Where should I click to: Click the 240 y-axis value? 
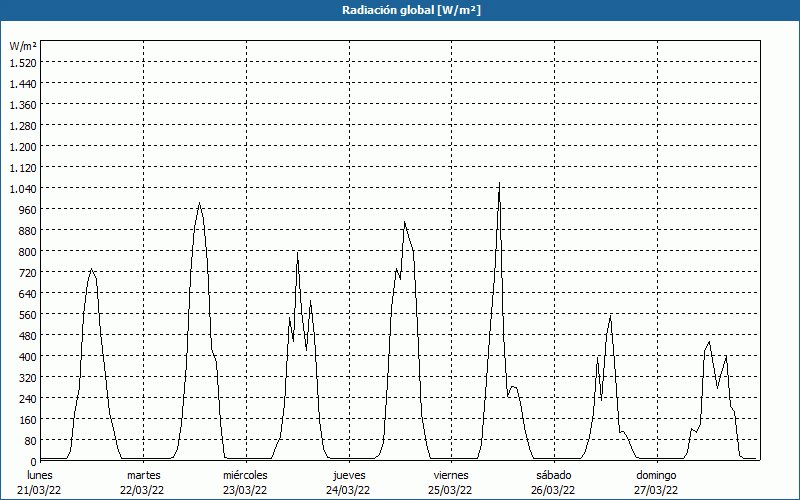click(29, 398)
